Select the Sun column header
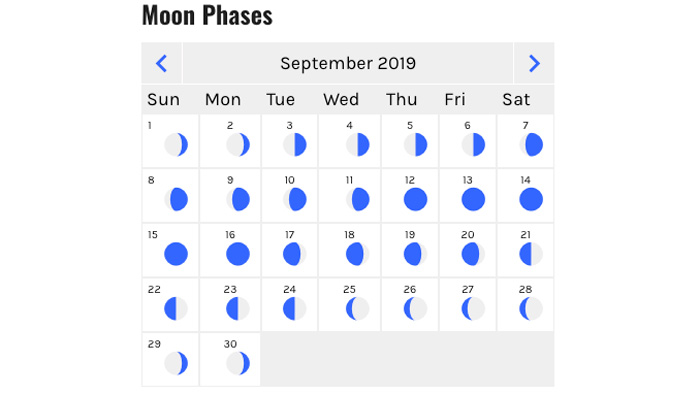This screenshot has width=700, height=394. [163, 100]
